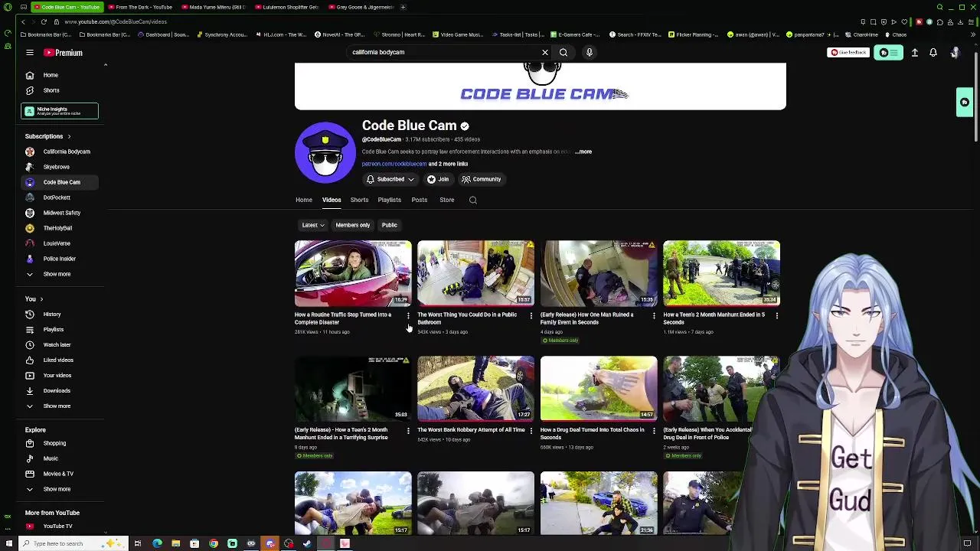Screen dimensions: 980x551
Task: Open Police Insider channel in subscriptions
Action: point(60,259)
